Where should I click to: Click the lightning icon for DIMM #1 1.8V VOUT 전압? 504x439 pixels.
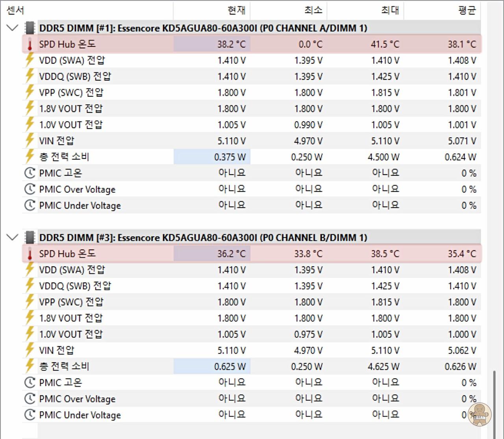pos(30,109)
